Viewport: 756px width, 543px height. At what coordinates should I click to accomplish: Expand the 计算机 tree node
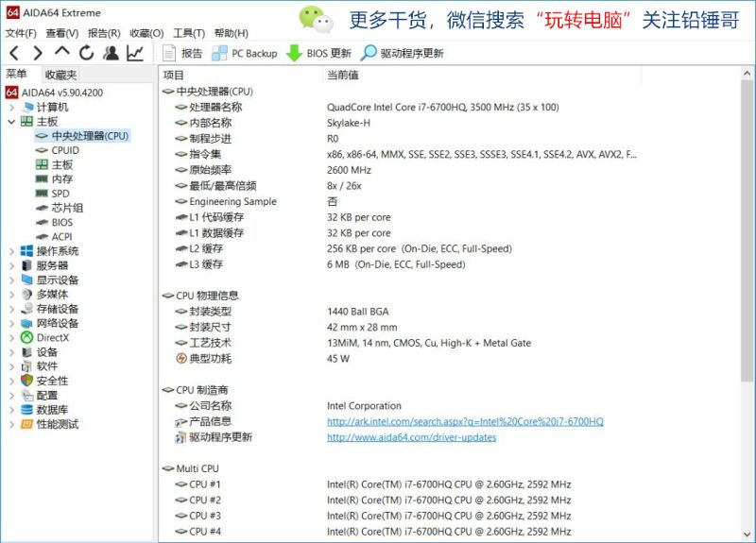pos(11,107)
